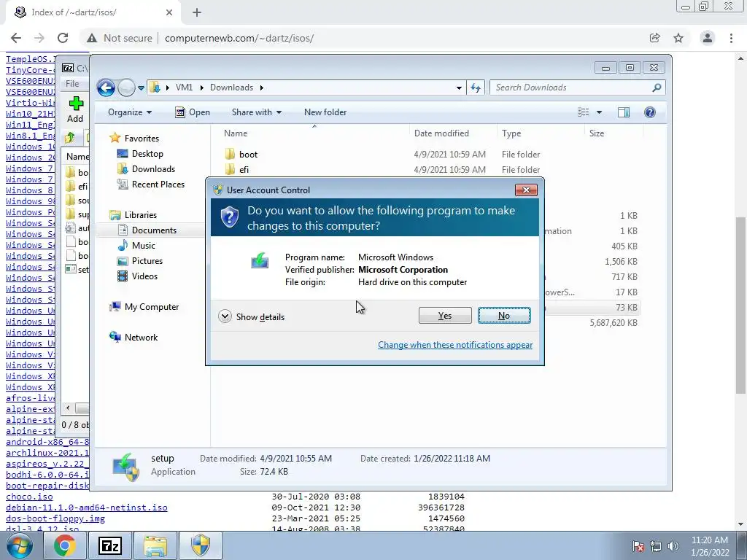The height and width of the screenshot is (560, 747).
Task: Change the view mode icon
Action: point(584,112)
